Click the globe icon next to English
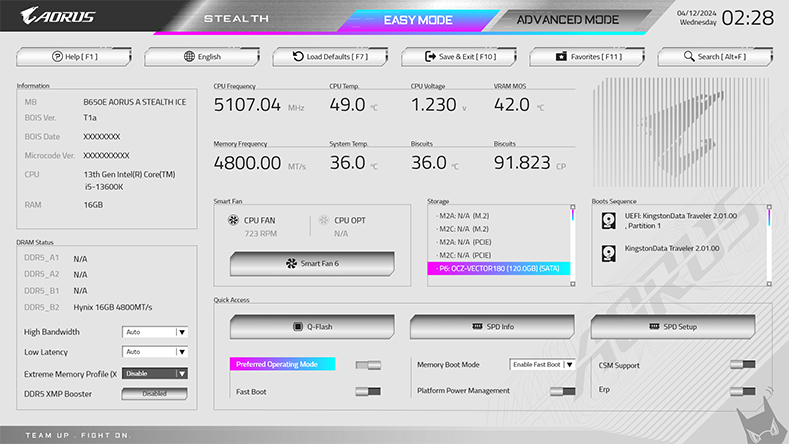The image size is (789, 444). pos(188,57)
